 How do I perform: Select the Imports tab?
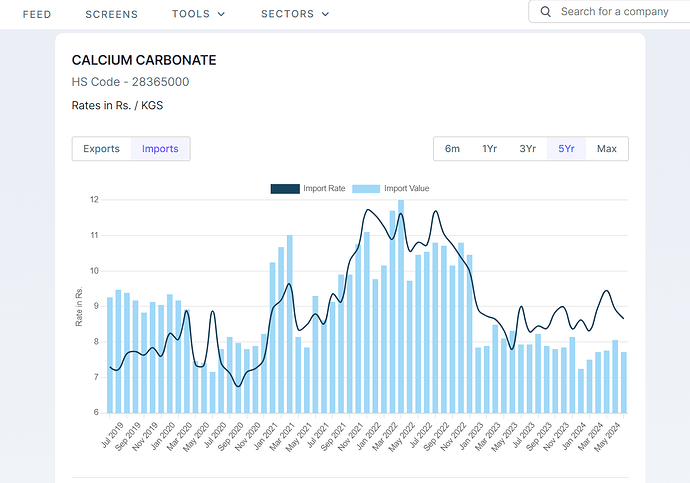160,149
